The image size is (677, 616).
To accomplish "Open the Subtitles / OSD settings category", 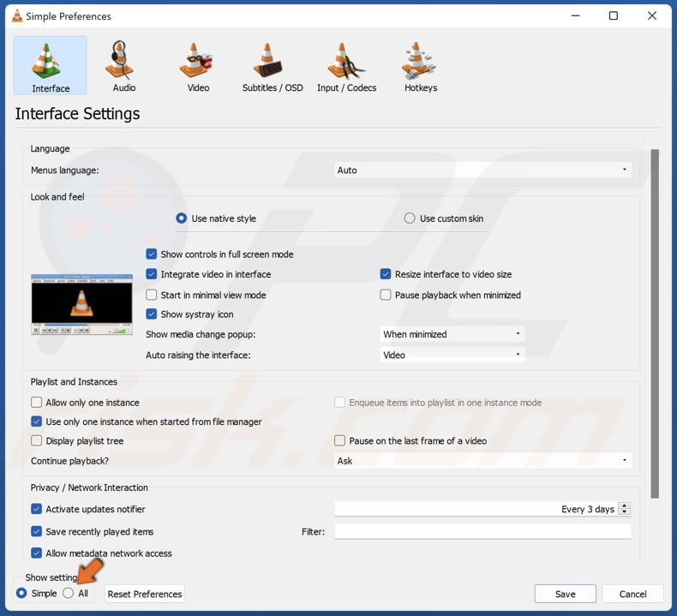I will (273, 66).
